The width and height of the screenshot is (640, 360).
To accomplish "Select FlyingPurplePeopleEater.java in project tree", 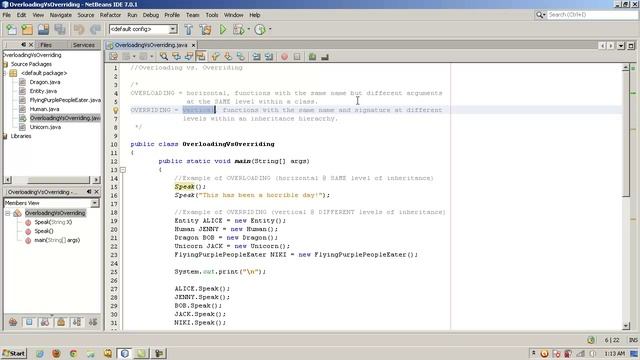I will point(65,100).
